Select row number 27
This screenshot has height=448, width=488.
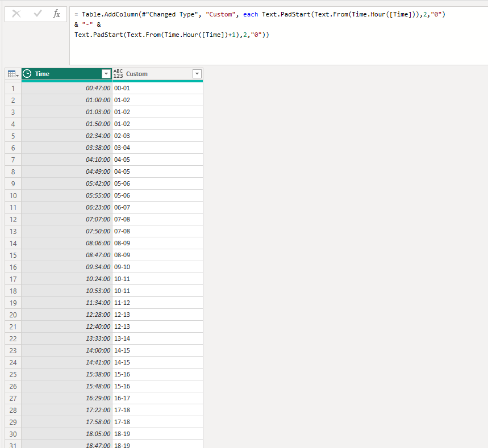click(x=13, y=398)
